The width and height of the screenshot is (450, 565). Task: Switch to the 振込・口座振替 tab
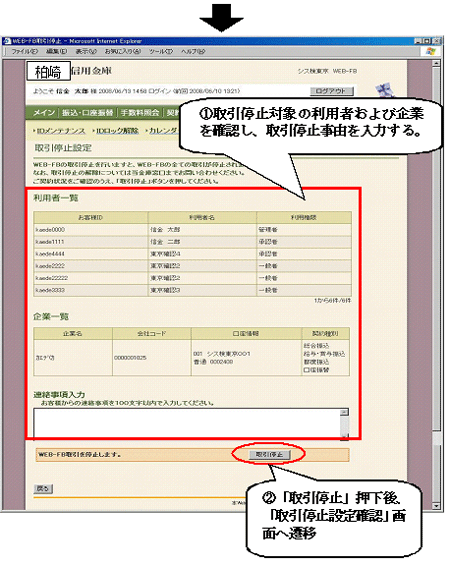[87, 113]
